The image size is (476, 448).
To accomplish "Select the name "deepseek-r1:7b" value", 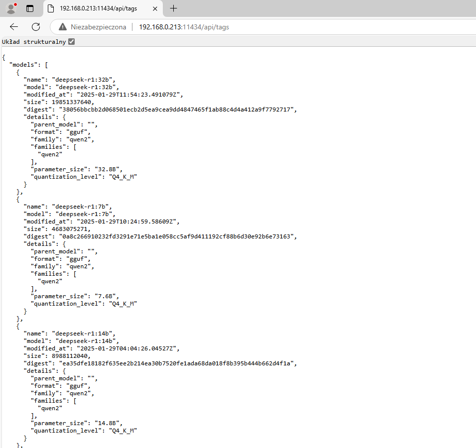I will 80,207.
